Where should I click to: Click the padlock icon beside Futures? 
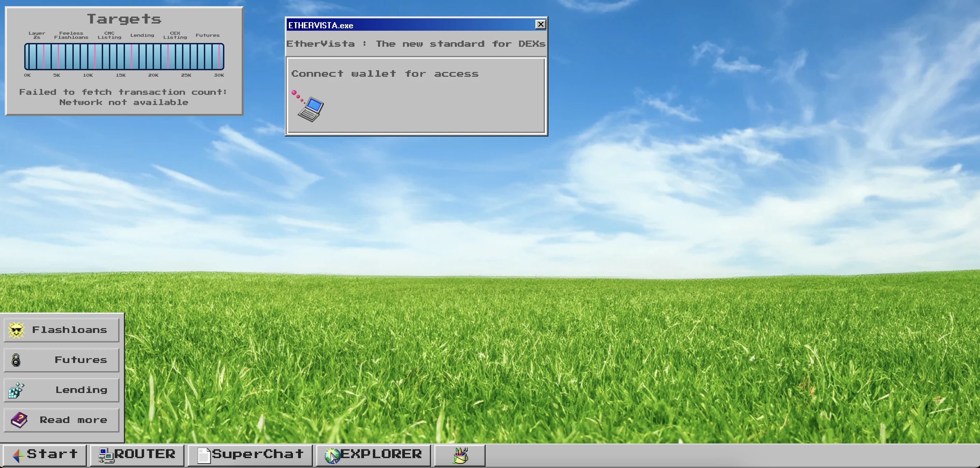pyautogui.click(x=16, y=360)
